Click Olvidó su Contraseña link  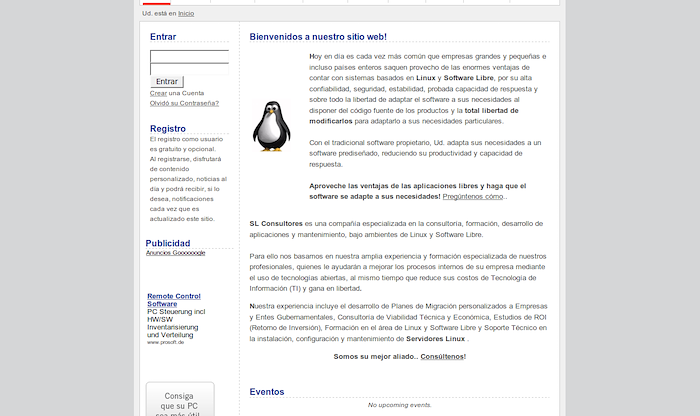click(184, 103)
